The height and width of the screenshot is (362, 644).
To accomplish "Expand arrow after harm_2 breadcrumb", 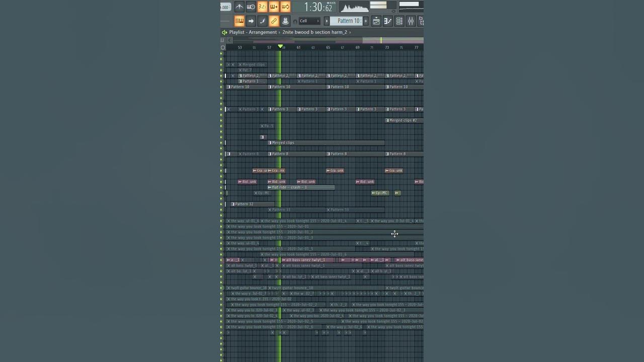I will tap(350, 32).
